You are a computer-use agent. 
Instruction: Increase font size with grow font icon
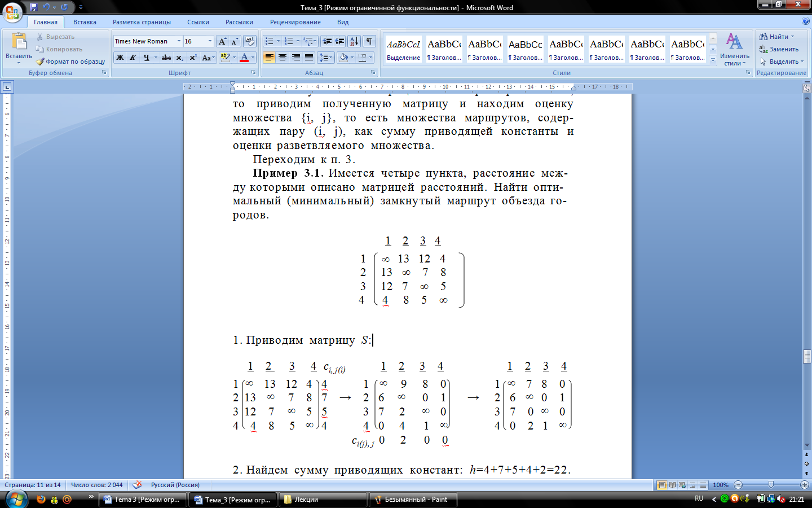coord(222,41)
